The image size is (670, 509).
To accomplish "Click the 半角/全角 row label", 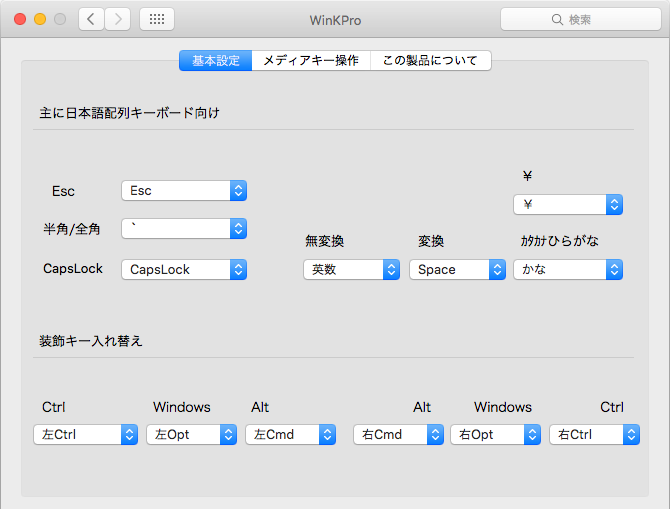I will click(72, 229).
